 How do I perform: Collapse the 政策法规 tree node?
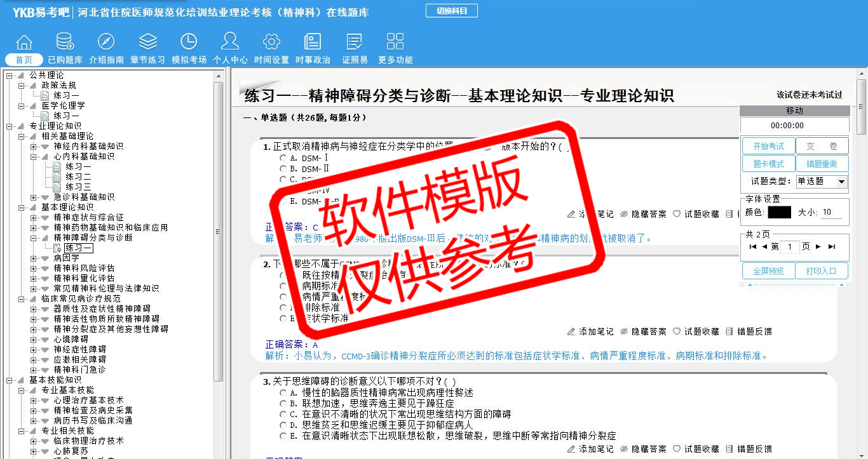pyautogui.click(x=22, y=86)
